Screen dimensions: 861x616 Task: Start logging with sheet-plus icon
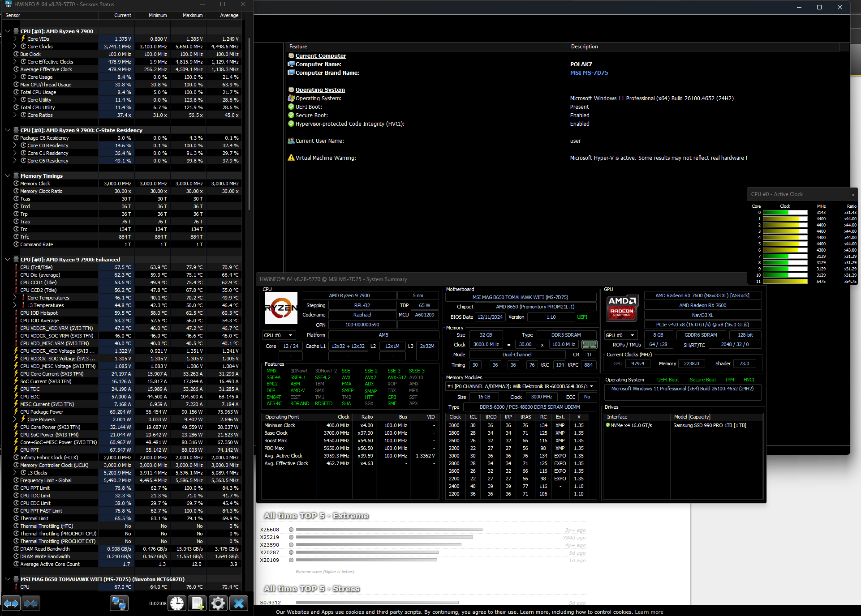tap(197, 603)
